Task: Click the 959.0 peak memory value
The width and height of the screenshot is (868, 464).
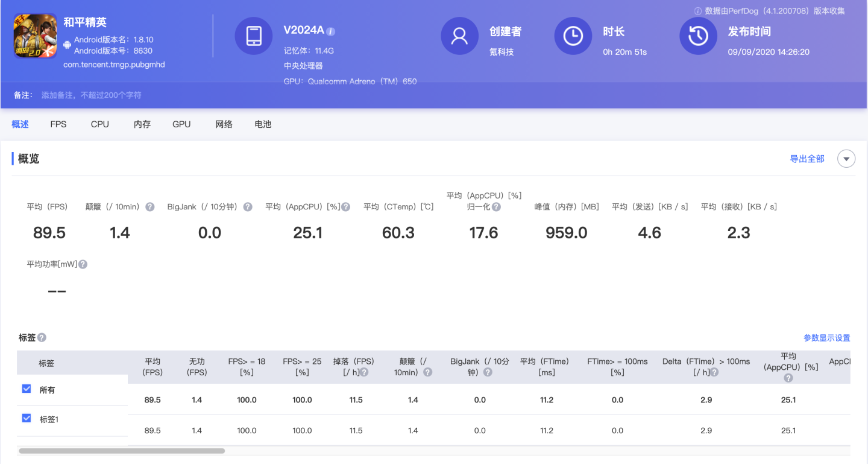Action: 567,233
